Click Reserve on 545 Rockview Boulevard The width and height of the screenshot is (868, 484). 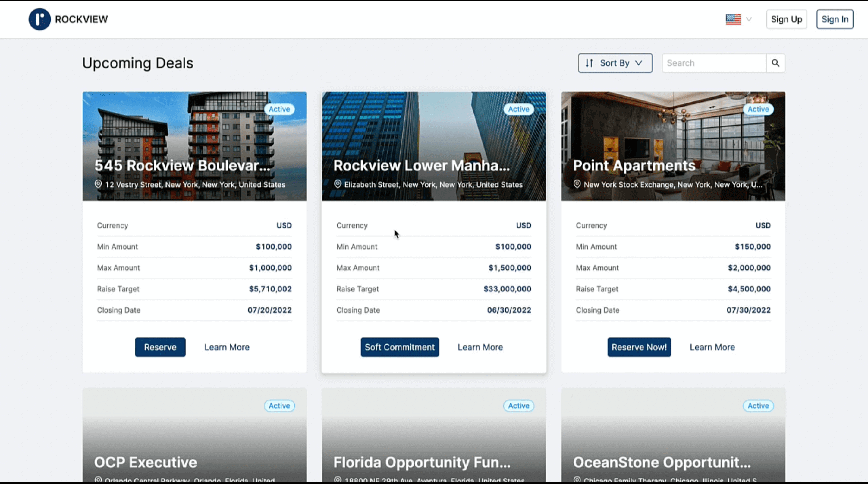[160, 347]
